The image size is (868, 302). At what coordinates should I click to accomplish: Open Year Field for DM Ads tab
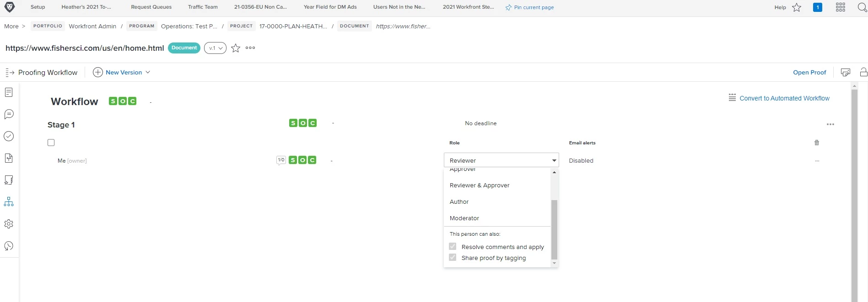pos(330,7)
